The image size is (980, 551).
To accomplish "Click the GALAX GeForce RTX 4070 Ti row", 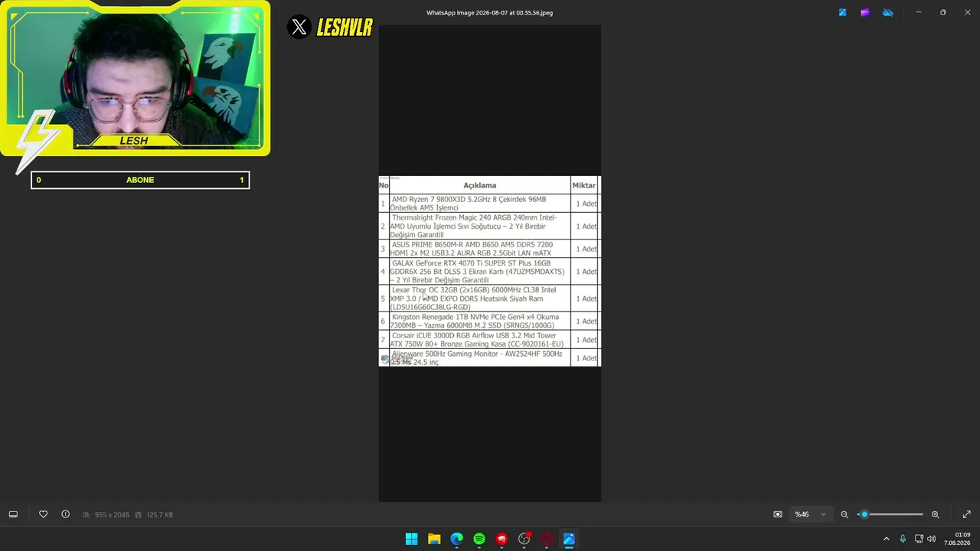I will (488, 272).
